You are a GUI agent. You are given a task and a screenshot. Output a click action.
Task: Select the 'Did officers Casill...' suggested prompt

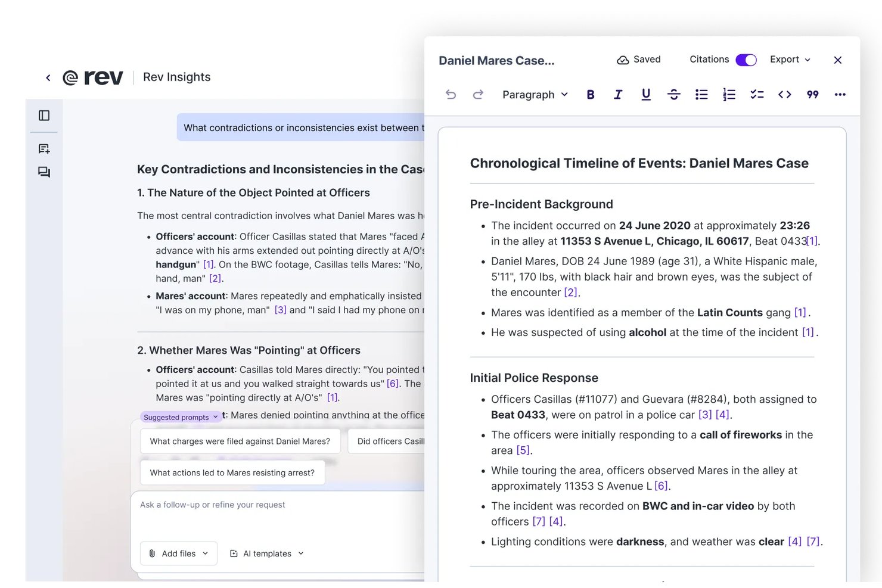pos(386,441)
